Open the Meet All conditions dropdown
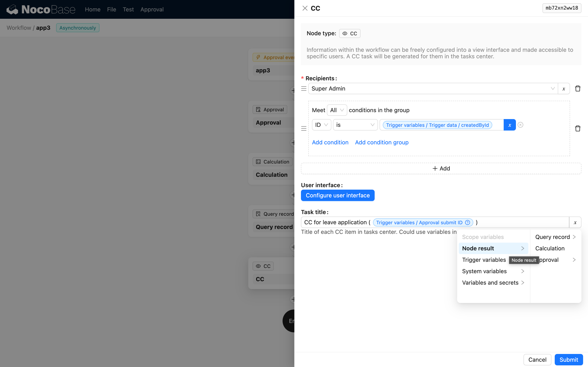The height and width of the screenshot is (367, 588). click(337, 110)
